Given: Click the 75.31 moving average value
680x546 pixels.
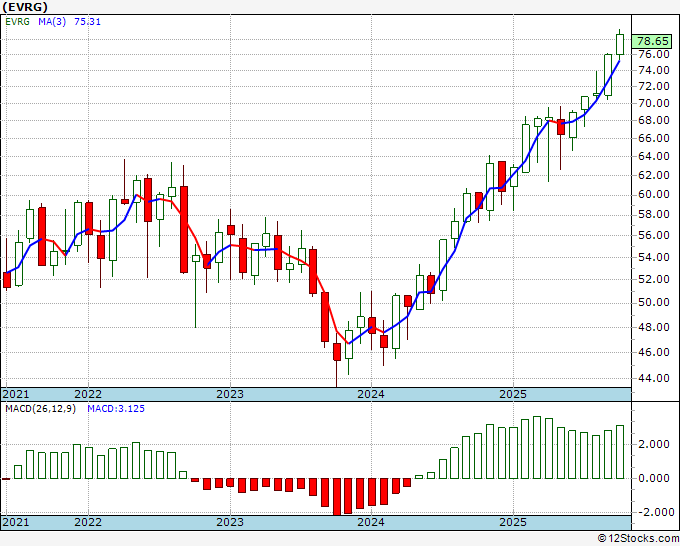Looking at the screenshot, I should coord(88,21).
